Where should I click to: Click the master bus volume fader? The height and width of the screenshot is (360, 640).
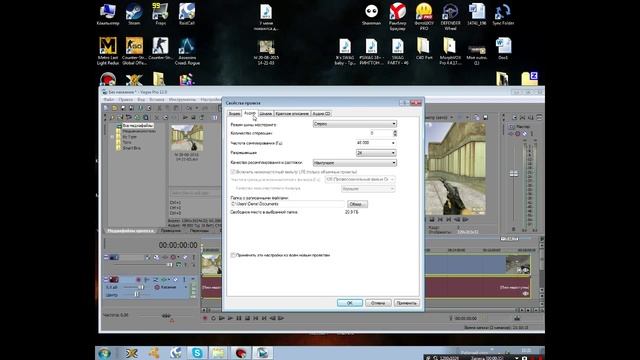(x=513, y=174)
